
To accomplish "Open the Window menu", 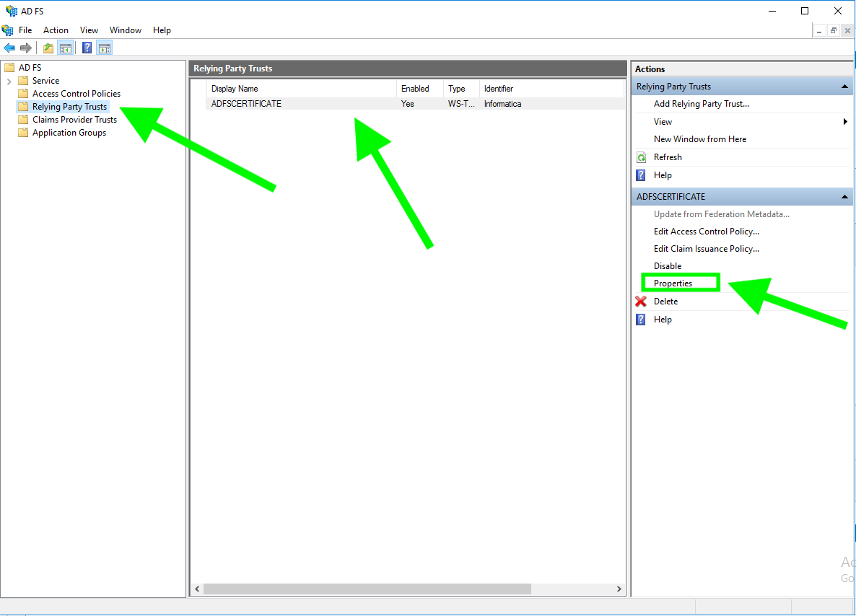I will [125, 30].
